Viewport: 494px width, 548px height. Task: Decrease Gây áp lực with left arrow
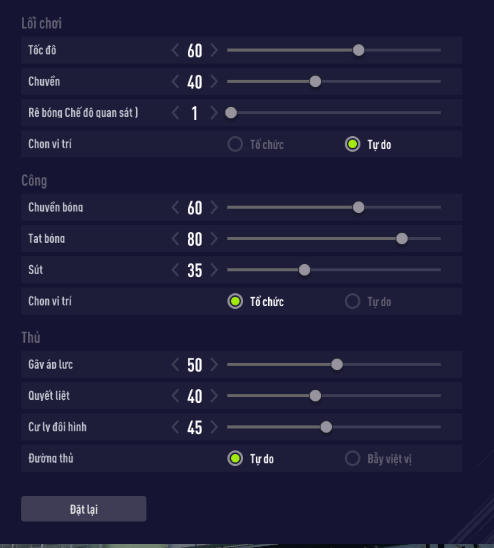tap(176, 365)
